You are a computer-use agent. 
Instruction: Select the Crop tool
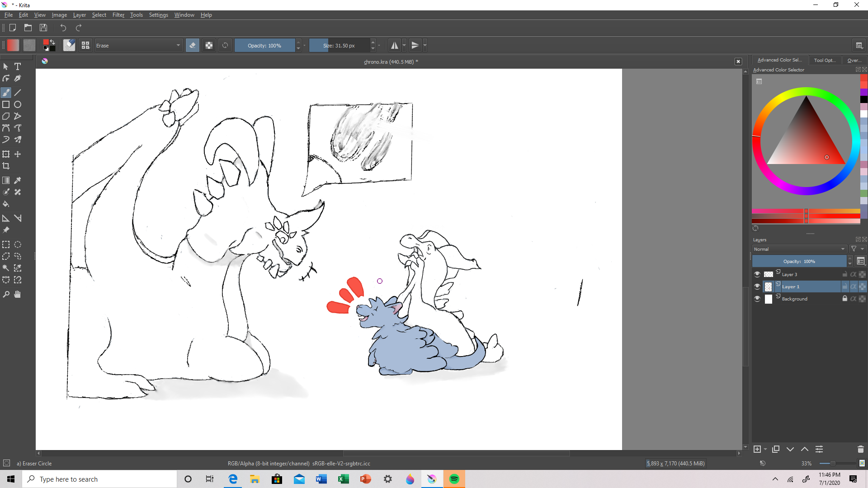point(6,166)
